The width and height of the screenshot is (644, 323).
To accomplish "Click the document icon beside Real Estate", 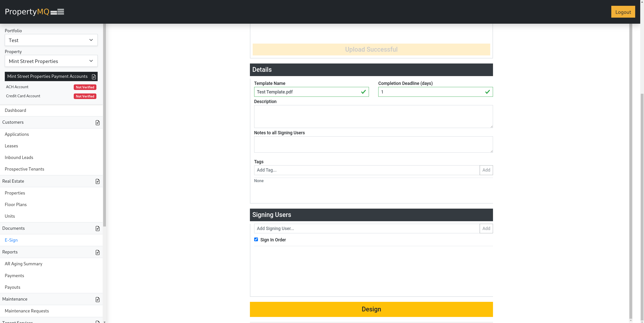I will (x=98, y=181).
